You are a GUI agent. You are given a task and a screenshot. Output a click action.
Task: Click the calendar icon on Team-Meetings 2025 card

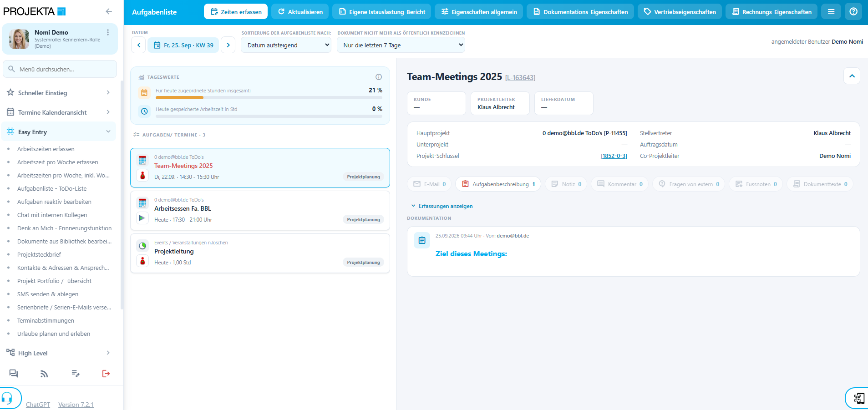tap(142, 160)
